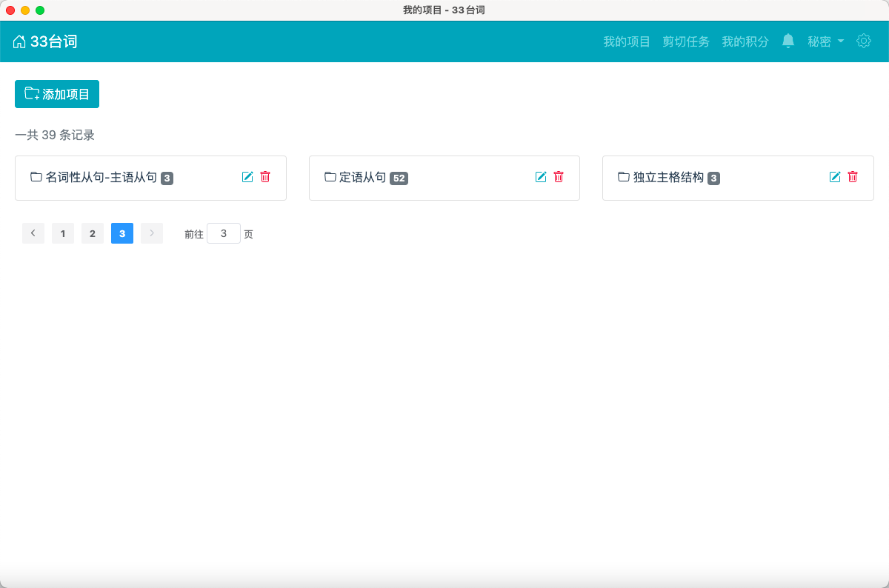The image size is (889, 588).
Task: Expand the 秘密 user dropdown
Action: click(826, 41)
